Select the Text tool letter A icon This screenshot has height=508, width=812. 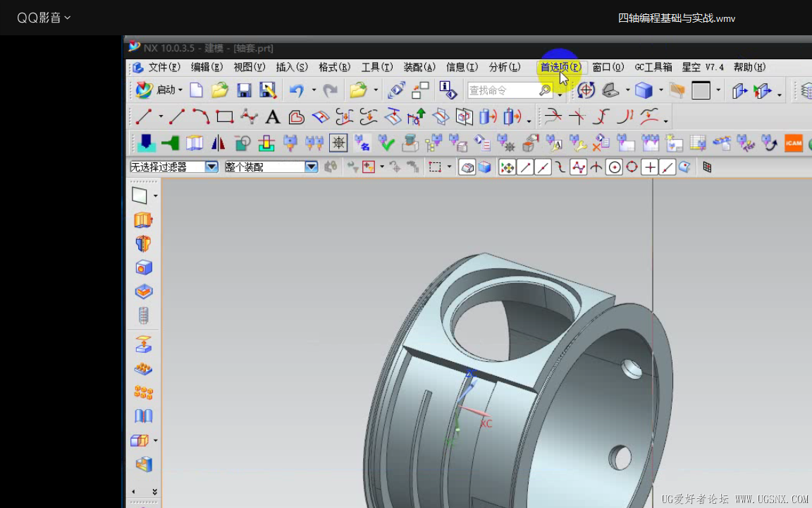click(x=273, y=117)
